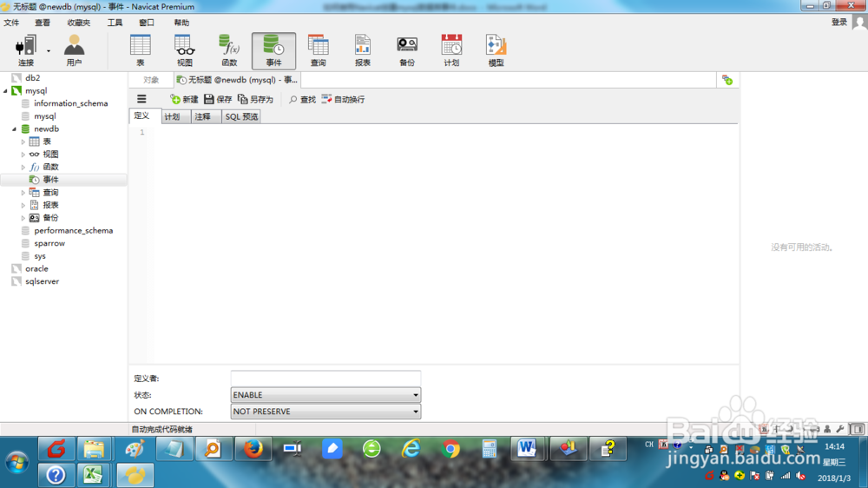Toggle the side panel icon in status bar
Screen dimensions: 868x488
(858, 429)
